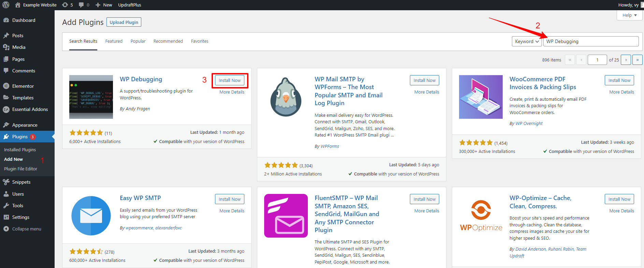The image size is (644, 268).
Task: Click the current page number field
Action: coord(597,60)
